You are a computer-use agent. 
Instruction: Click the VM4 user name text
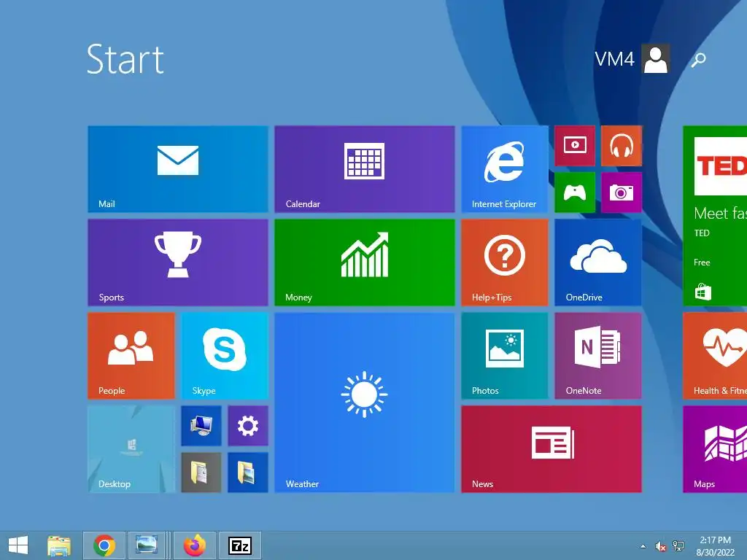tap(614, 59)
